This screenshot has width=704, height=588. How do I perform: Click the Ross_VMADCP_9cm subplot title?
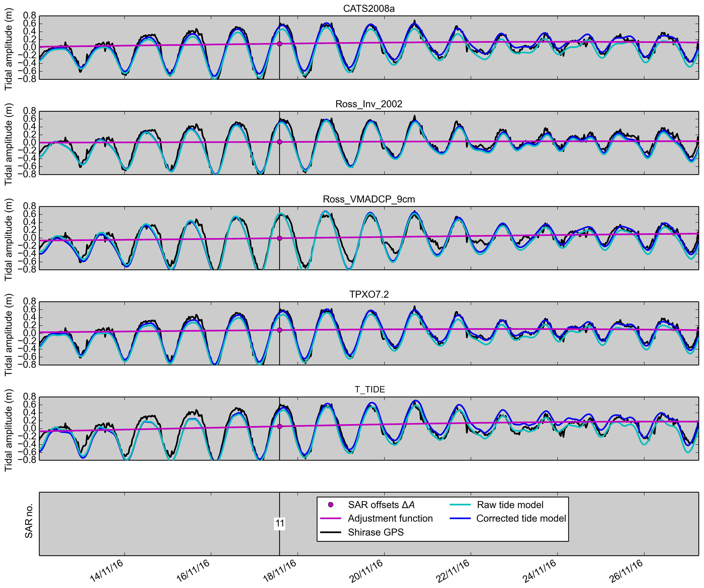(x=369, y=199)
